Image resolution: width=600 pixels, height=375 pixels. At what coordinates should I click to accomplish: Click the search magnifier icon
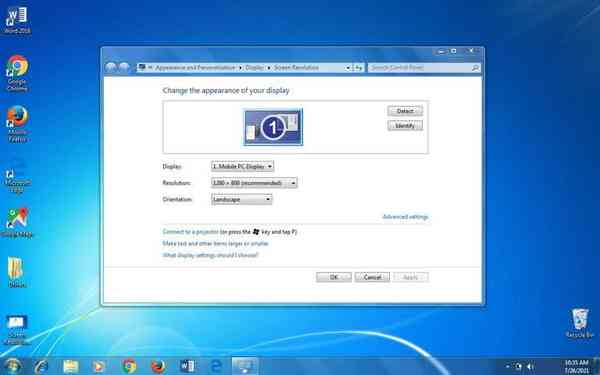click(x=475, y=68)
